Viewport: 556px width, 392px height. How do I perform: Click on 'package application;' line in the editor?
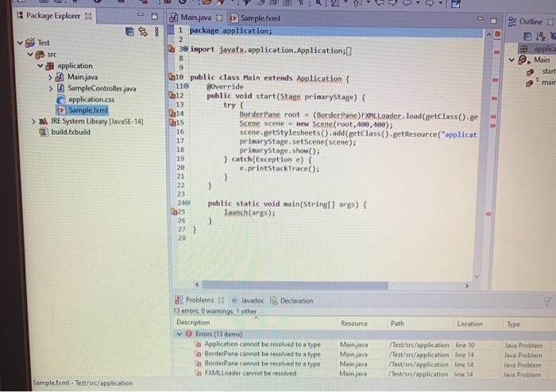pos(231,31)
